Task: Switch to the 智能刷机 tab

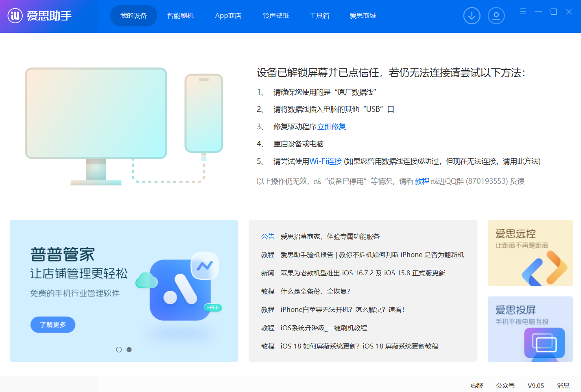Action: (180, 16)
